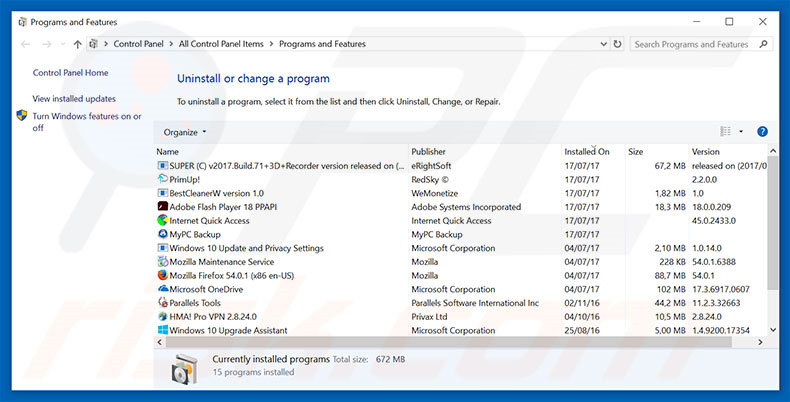Select the Microsoft OneDrive entry
790x402 pixels.
(x=206, y=289)
